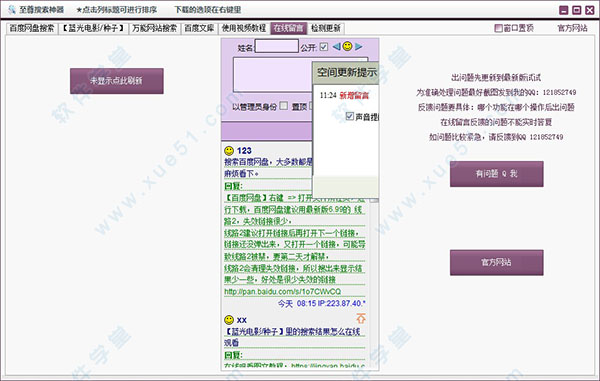Switch to the 百度网盘搜索 tab
This screenshot has height=381, width=600.
point(32,28)
